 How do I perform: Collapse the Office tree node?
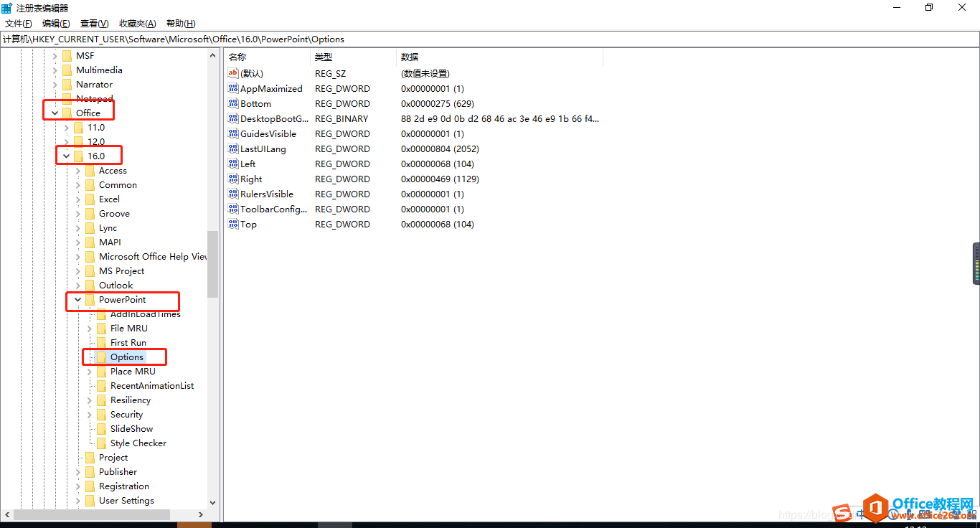click(55, 113)
